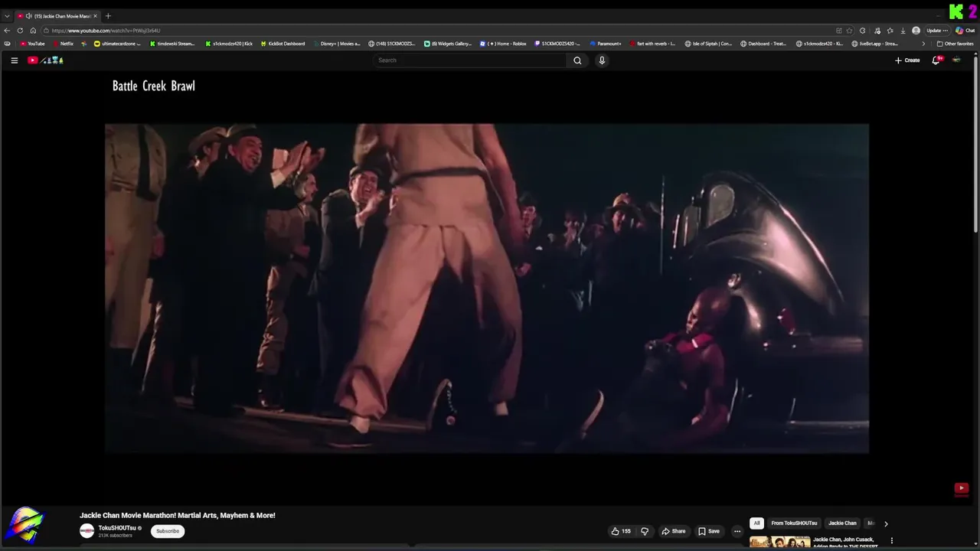Like the video with the thumbs-up
This screenshot has height=551, width=980.
coord(621,531)
